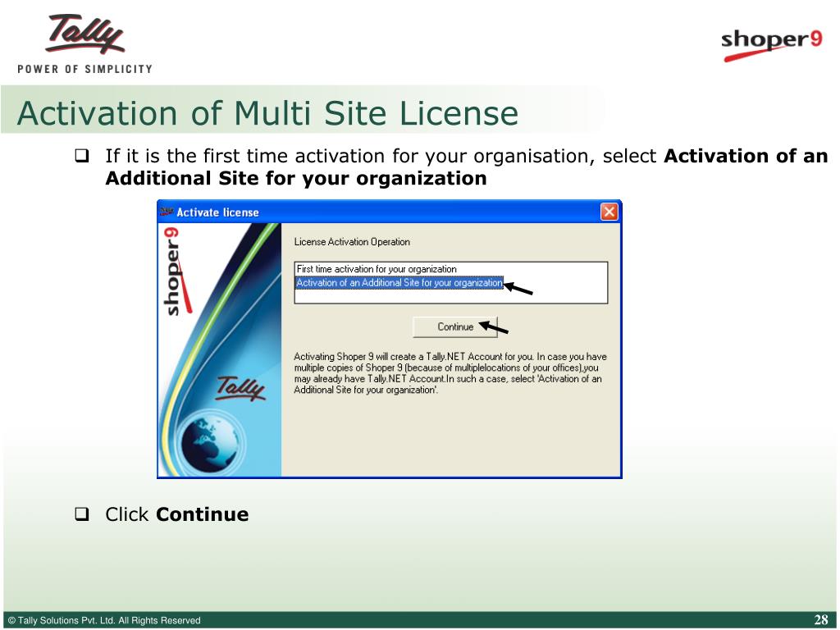Click the 'Click Continue' instruction text
The width and height of the screenshot is (840, 630).
coord(177,514)
